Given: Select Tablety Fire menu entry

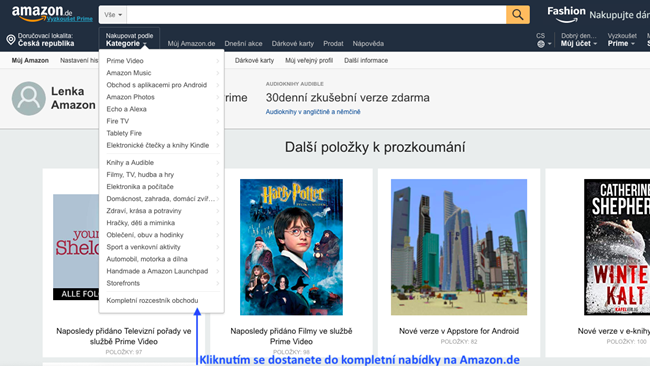Looking at the screenshot, I should (x=124, y=133).
